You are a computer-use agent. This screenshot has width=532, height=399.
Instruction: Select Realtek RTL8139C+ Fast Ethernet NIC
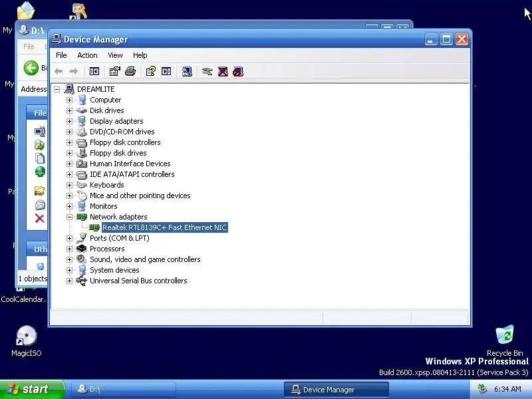click(164, 227)
